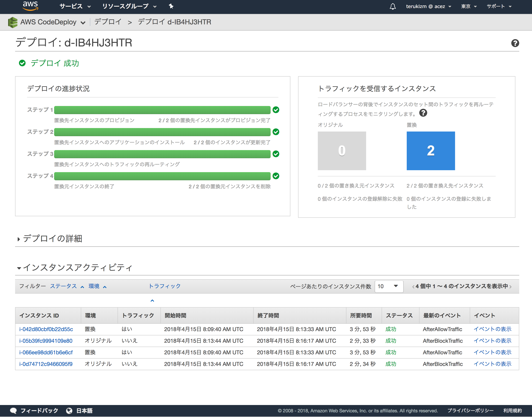Screen dimensions: 532x417
Task: Click the Step 1 green check icon
Action: pos(276,110)
